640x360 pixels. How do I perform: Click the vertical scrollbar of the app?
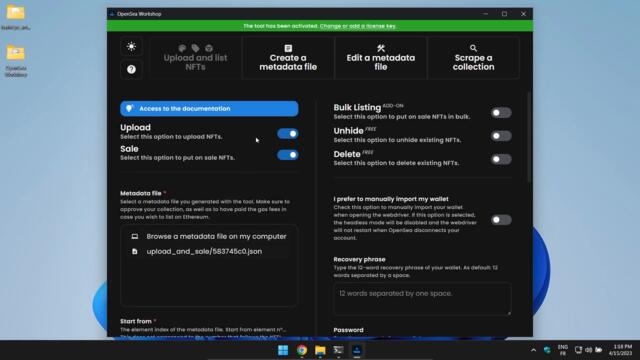click(529, 137)
